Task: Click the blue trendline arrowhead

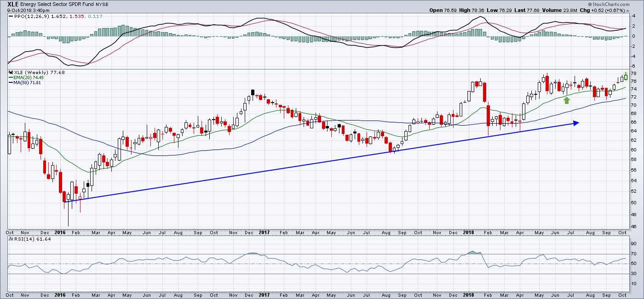Action: pos(575,122)
